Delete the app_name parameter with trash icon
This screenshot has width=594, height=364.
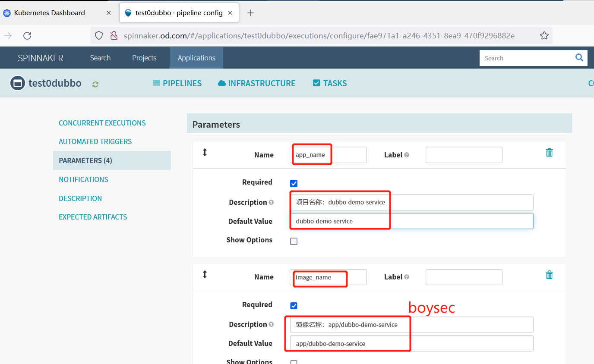tap(549, 152)
